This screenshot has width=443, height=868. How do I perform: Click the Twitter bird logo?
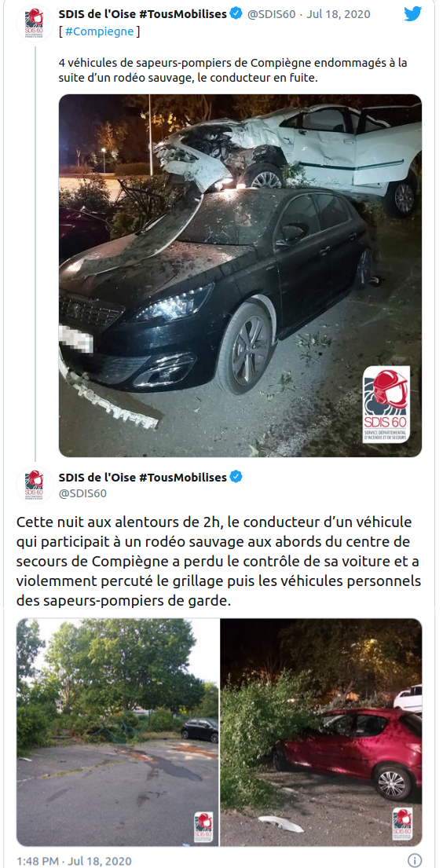click(413, 14)
